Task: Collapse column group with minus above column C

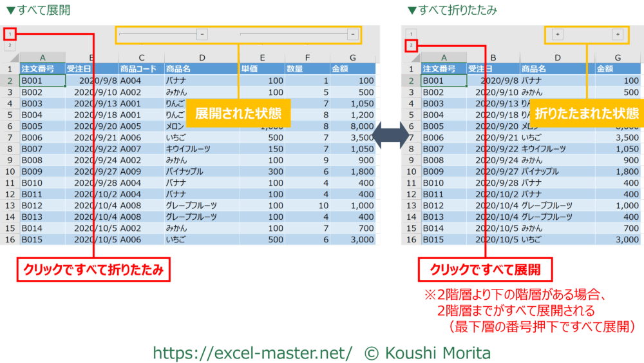Action: pyautogui.click(x=202, y=34)
